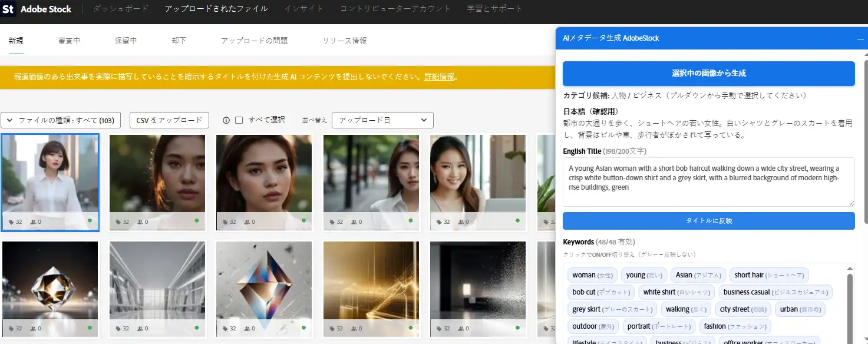This screenshot has width=868, height=344.
Task: Switch to the 却下 tab
Action: [x=179, y=41]
